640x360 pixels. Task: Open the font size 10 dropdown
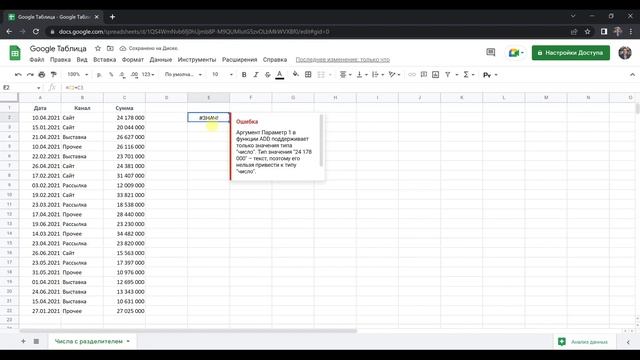tap(222, 75)
